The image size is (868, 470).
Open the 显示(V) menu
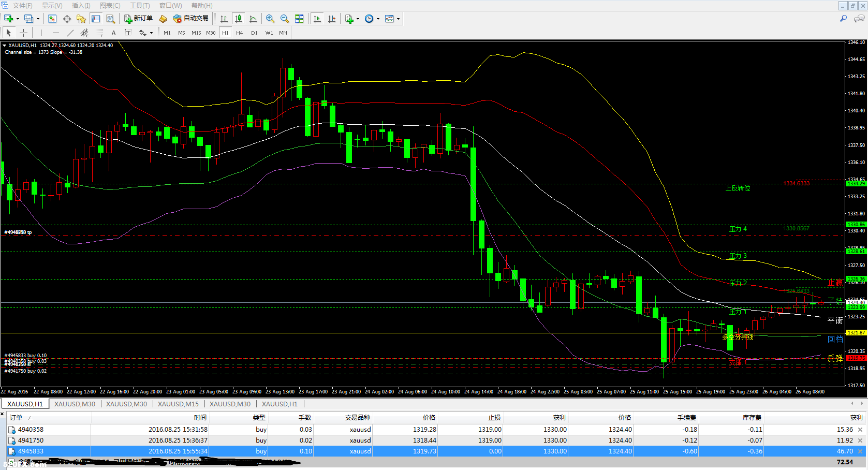coord(52,5)
